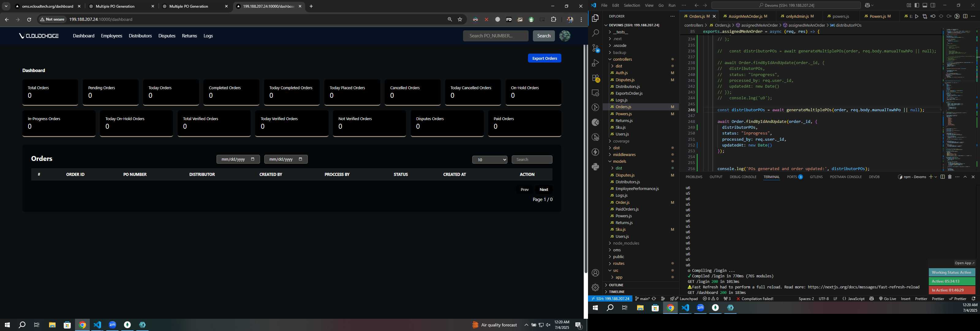Focus the Orders table Search input
The height and width of the screenshot is (331, 980).
[531, 160]
